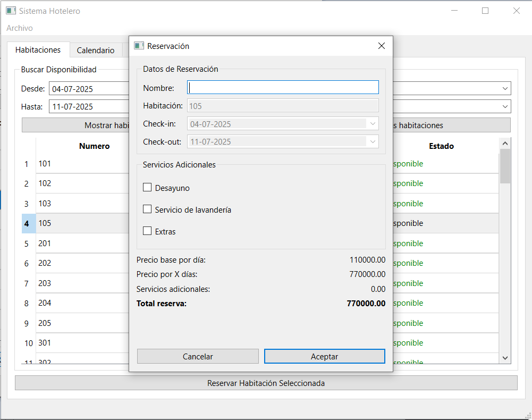Click the Estado column header
Image resolution: width=532 pixels, height=420 pixels.
pyautogui.click(x=441, y=146)
